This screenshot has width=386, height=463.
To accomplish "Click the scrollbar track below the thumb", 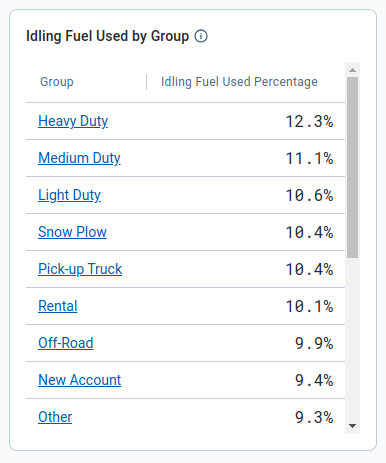I will click(352, 338).
